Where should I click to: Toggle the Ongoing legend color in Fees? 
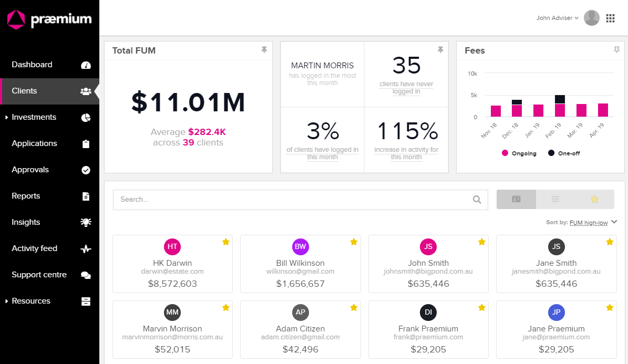[505, 153]
